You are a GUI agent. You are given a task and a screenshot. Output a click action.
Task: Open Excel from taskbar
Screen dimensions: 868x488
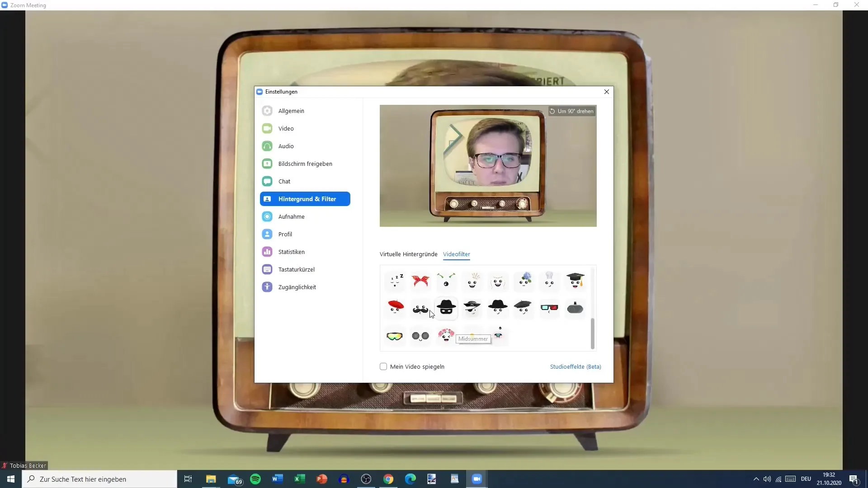[x=299, y=479]
